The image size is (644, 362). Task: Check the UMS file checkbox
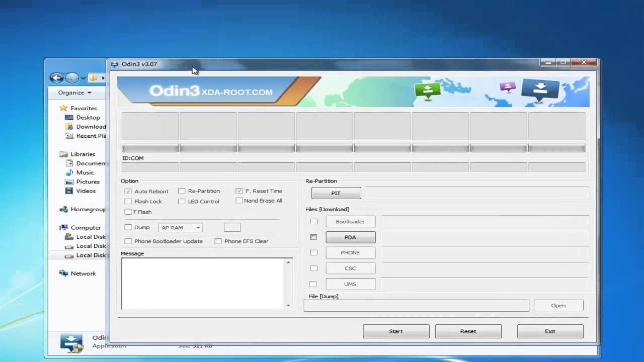[x=313, y=284]
